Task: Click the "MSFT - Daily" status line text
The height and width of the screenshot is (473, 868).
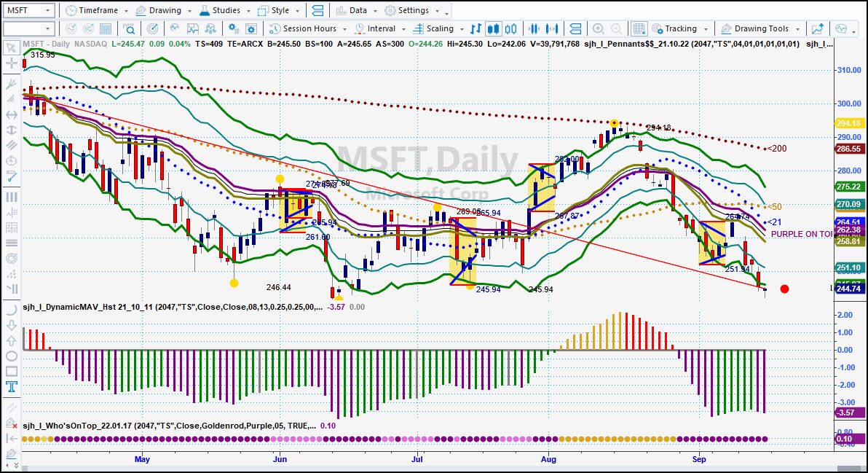Action: click(x=47, y=44)
